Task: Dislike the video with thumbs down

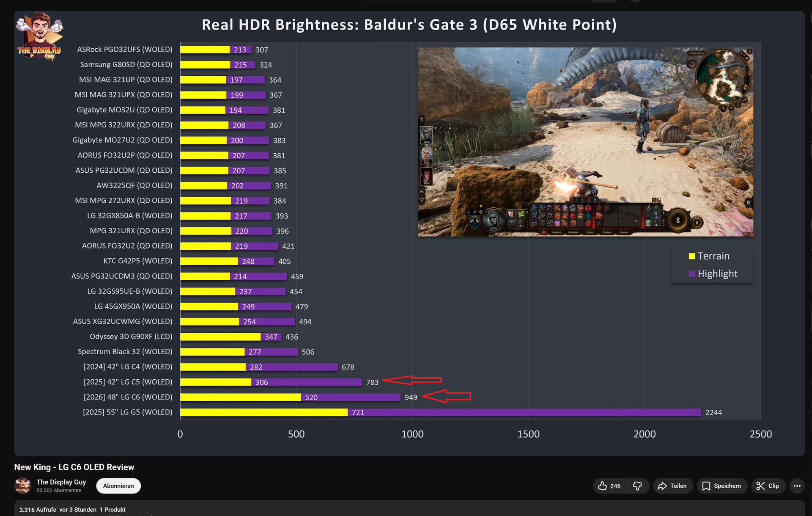Action: tap(638, 486)
